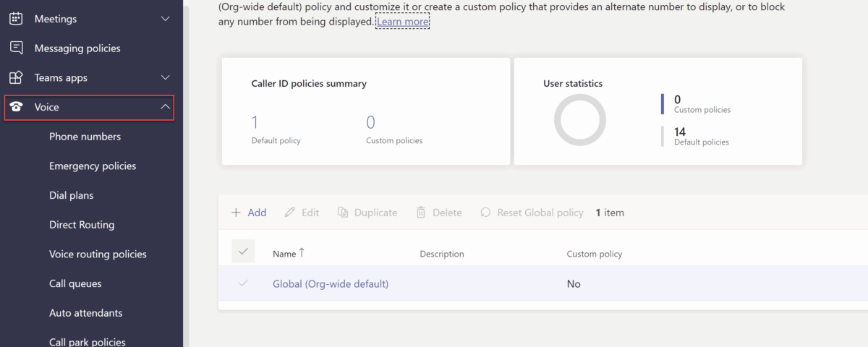Expand the Teams apps chevron

pos(166,77)
